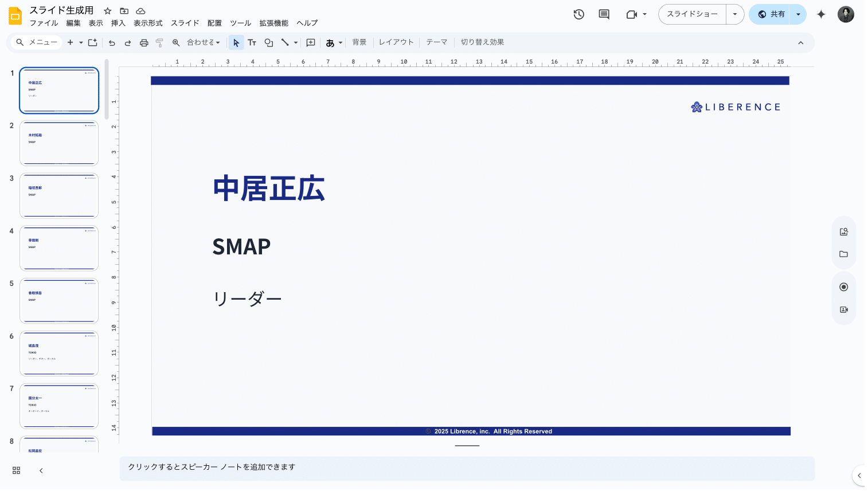Start the スライドショー presentation
Screen dimensions: 868x491
click(693, 14)
